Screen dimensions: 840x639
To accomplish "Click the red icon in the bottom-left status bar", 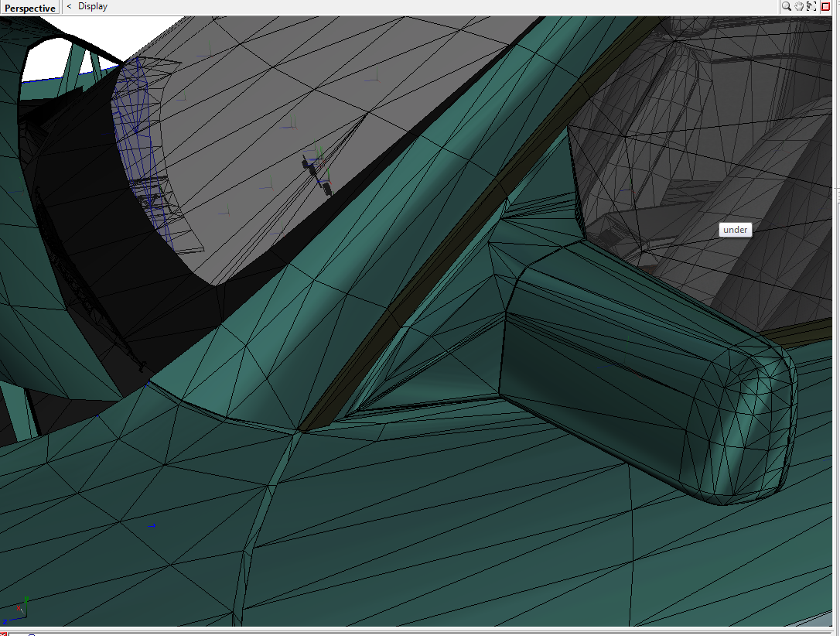I will [x=3, y=634].
